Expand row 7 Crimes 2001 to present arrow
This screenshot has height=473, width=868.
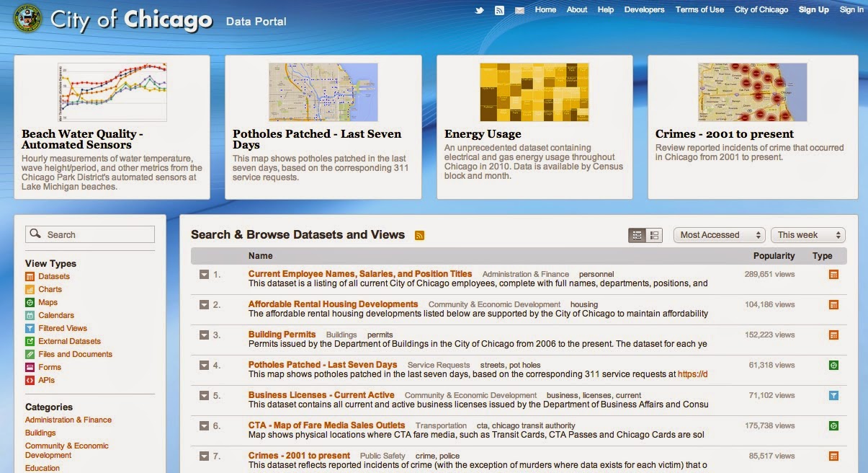204,456
